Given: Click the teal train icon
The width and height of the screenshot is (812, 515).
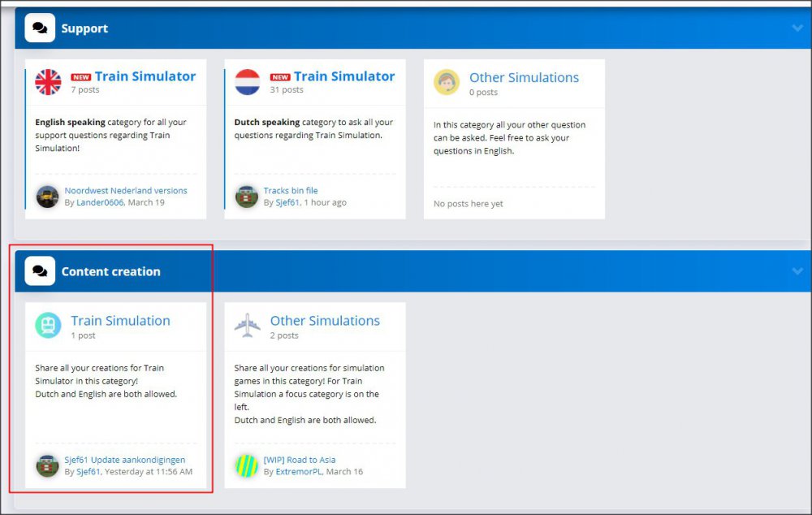Looking at the screenshot, I should pyautogui.click(x=48, y=326).
